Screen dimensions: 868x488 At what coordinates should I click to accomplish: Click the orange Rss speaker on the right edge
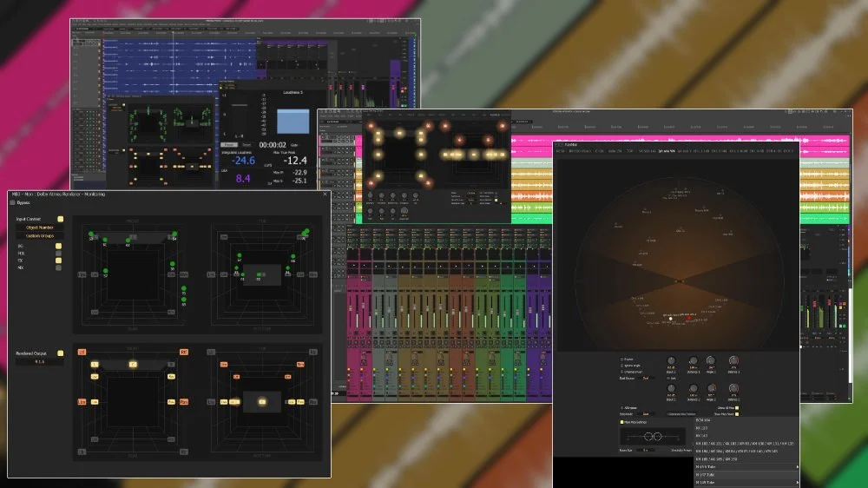184,401
